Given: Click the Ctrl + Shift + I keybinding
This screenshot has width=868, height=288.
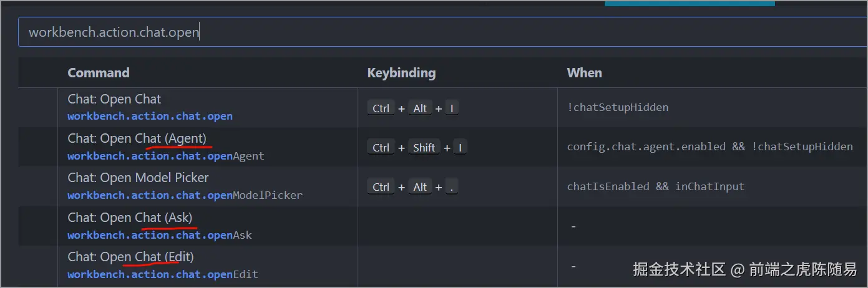Looking at the screenshot, I should [417, 148].
